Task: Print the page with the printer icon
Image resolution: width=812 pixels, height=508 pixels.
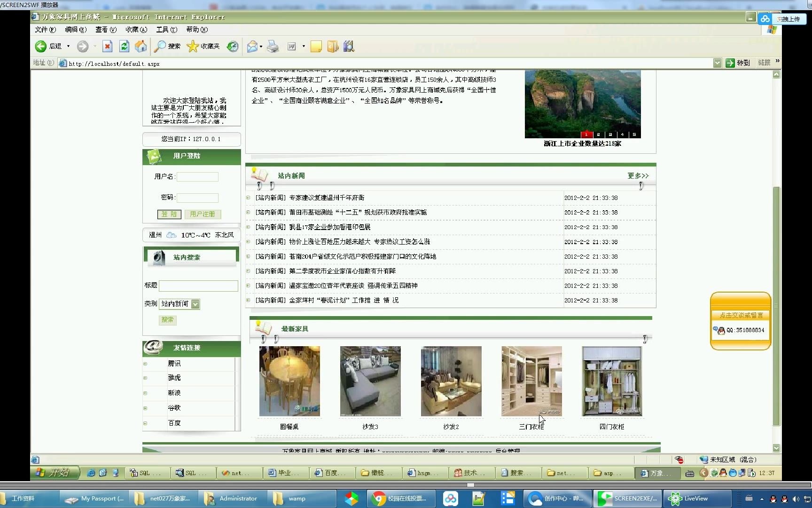Action: tap(273, 46)
